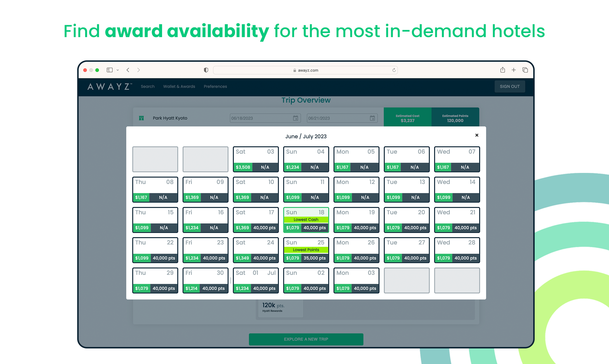Go back with the browser back arrow

[x=128, y=70]
